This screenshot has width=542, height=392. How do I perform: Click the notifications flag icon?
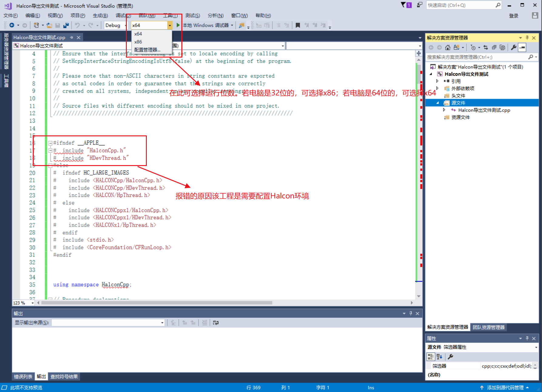pyautogui.click(x=403, y=5)
